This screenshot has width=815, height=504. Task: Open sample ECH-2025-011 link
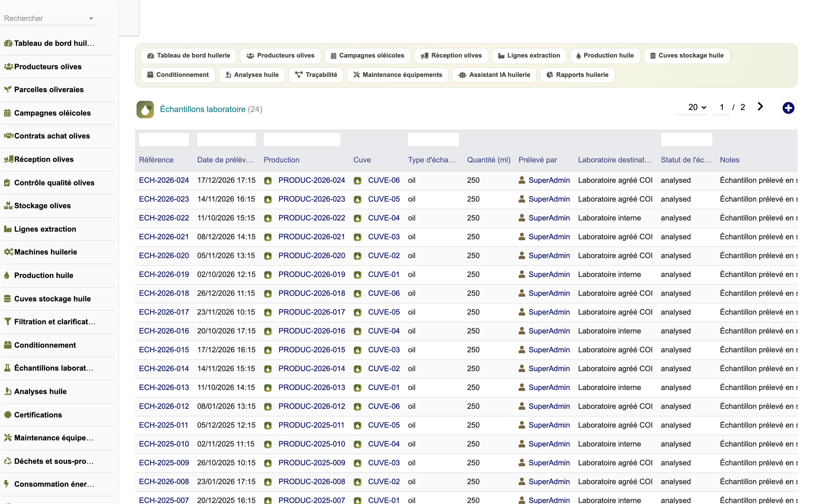(163, 425)
